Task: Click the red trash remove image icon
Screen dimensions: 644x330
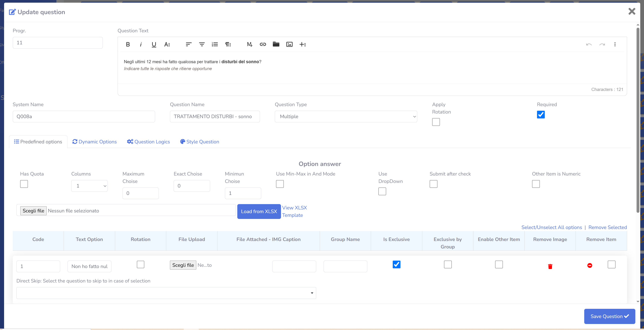Action: [x=550, y=266]
